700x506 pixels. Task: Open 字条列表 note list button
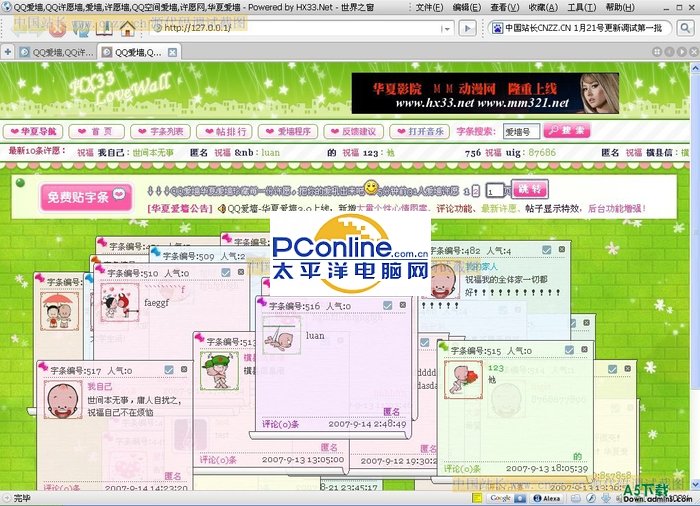pos(160,131)
